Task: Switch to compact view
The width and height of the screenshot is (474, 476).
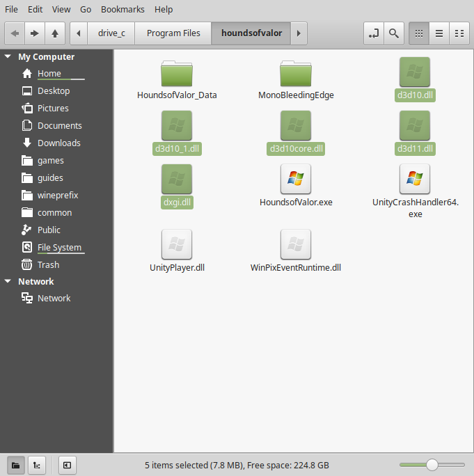Action: pyautogui.click(x=459, y=33)
